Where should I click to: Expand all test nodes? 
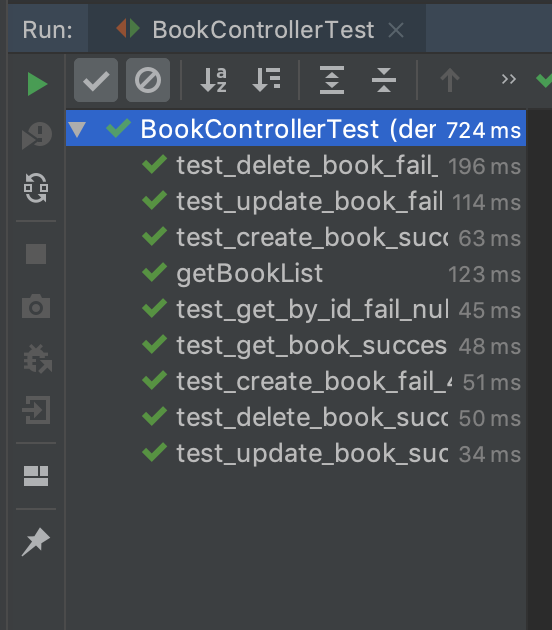point(332,80)
